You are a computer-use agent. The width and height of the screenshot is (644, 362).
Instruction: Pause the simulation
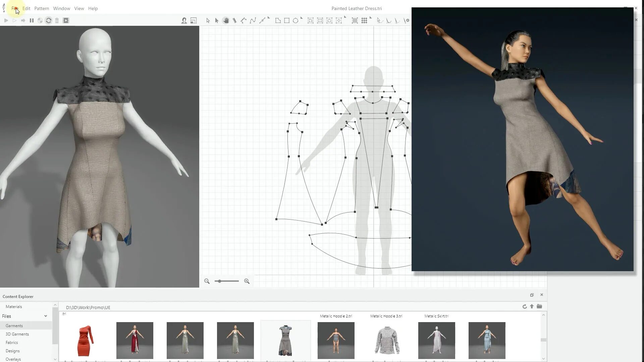point(32,20)
